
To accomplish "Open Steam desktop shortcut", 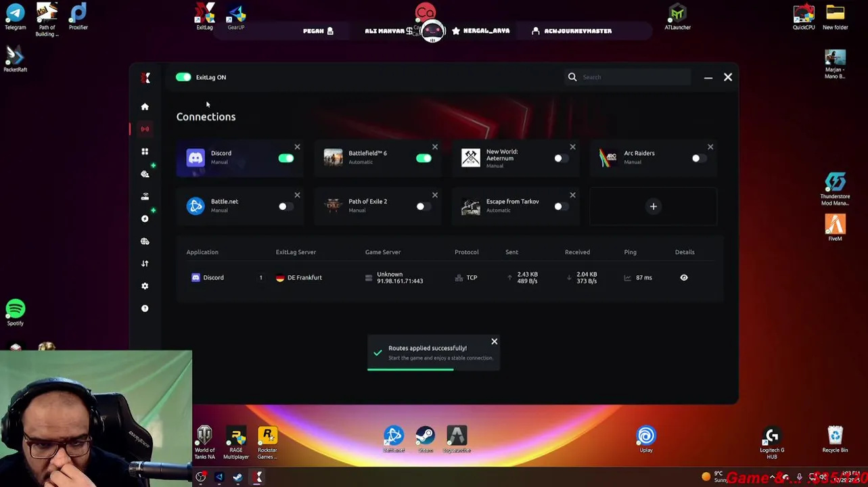I will pyautogui.click(x=425, y=440).
